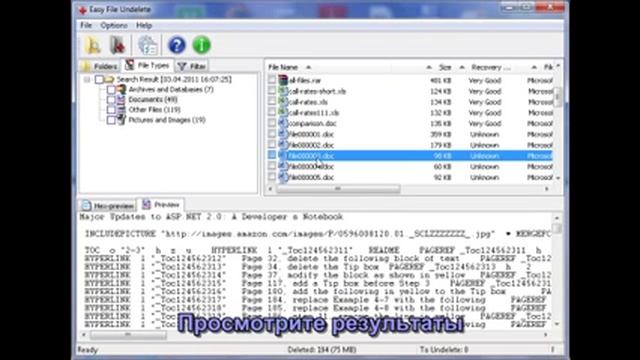Switch to the File Types tab

[x=148, y=65]
